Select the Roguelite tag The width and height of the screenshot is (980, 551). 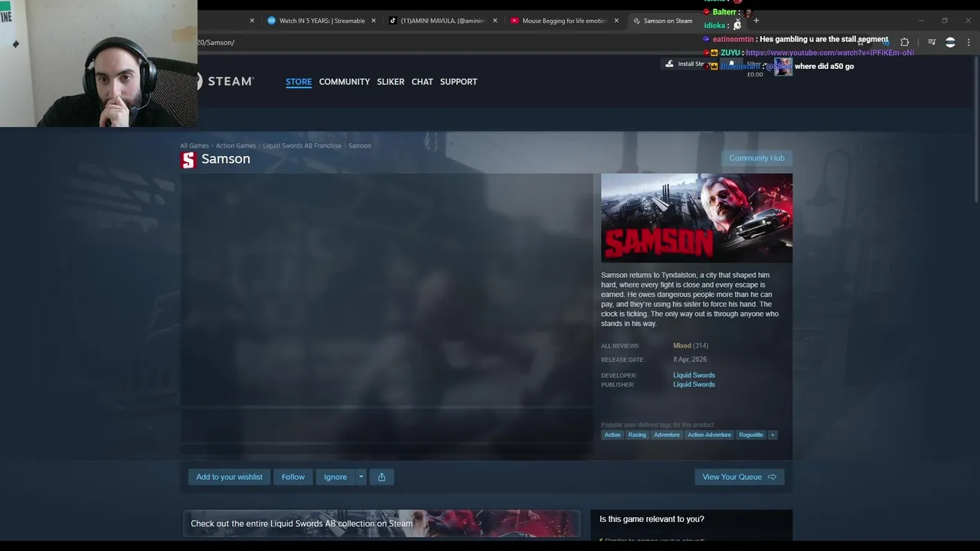coord(751,435)
